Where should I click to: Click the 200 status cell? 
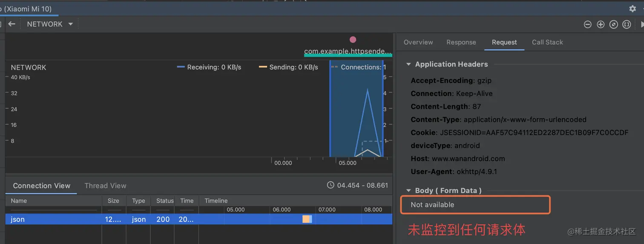163,219
